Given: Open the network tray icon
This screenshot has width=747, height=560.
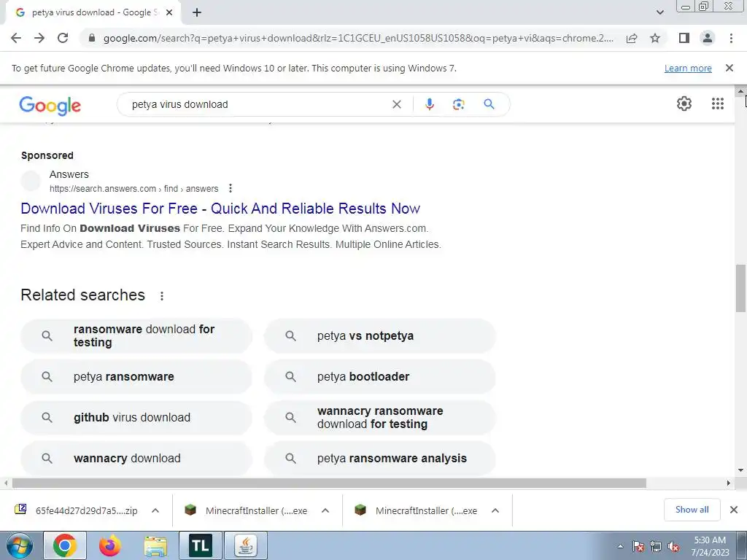Looking at the screenshot, I should tap(656, 546).
